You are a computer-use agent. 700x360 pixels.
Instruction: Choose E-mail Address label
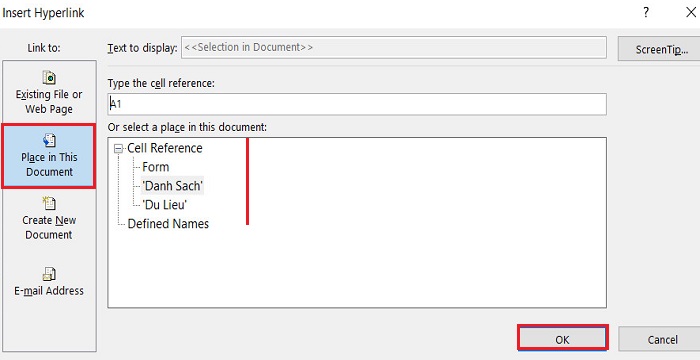pos(49,291)
